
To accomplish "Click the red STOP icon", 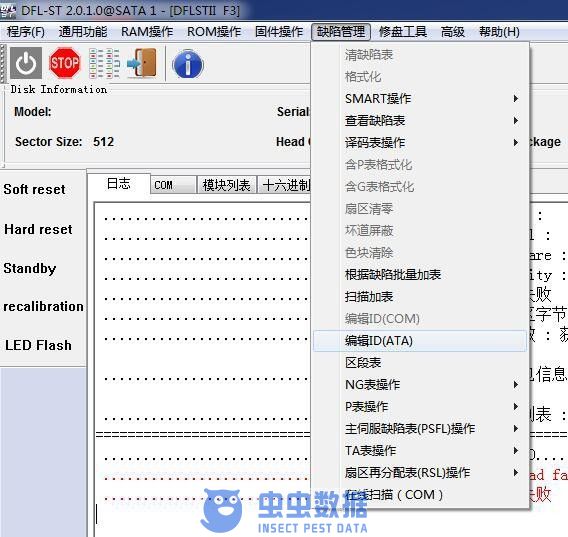I will pos(64,63).
